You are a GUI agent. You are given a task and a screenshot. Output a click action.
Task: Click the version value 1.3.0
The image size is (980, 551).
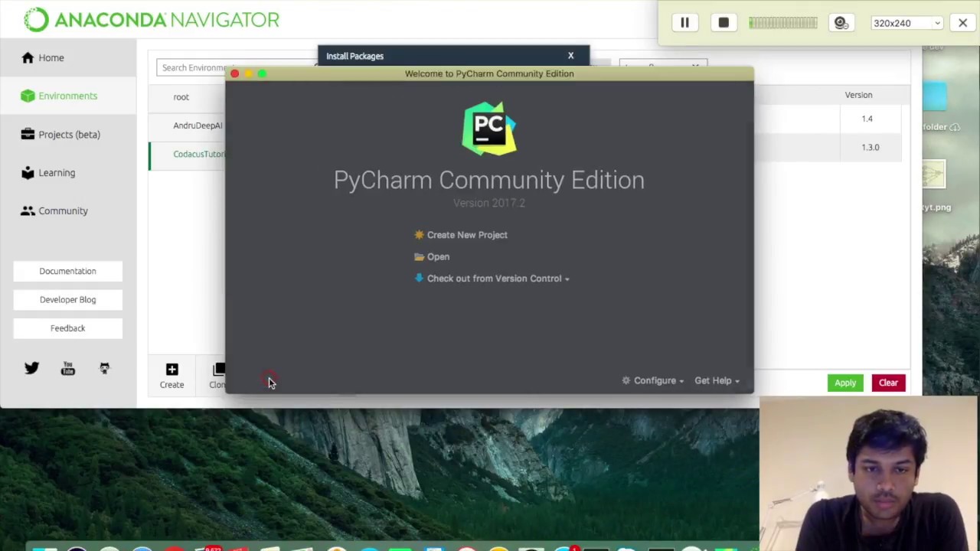point(871,147)
